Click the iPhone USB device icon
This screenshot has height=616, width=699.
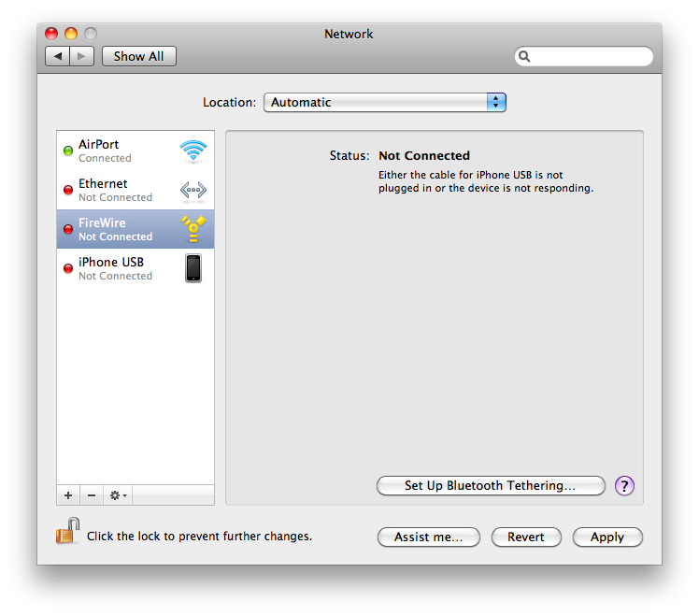193,268
